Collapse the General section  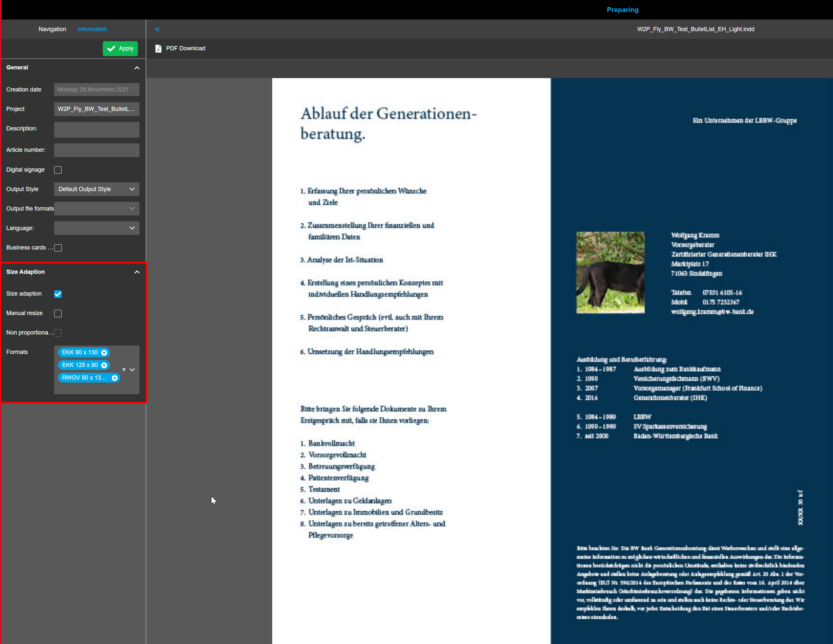(137, 67)
